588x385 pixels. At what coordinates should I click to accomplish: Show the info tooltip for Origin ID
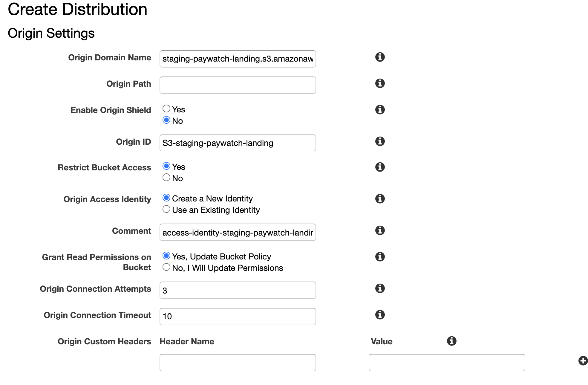380,141
